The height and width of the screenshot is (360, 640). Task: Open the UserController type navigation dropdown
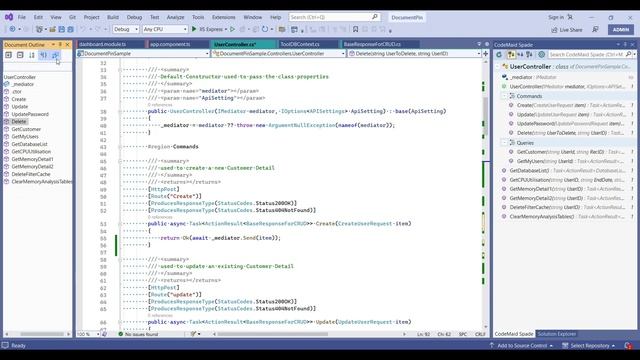point(279,53)
